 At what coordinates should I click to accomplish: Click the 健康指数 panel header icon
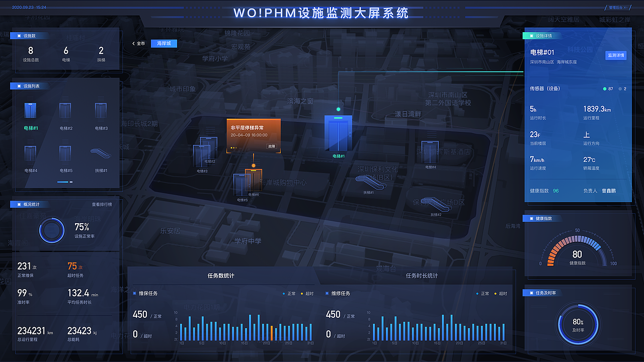[x=531, y=219]
